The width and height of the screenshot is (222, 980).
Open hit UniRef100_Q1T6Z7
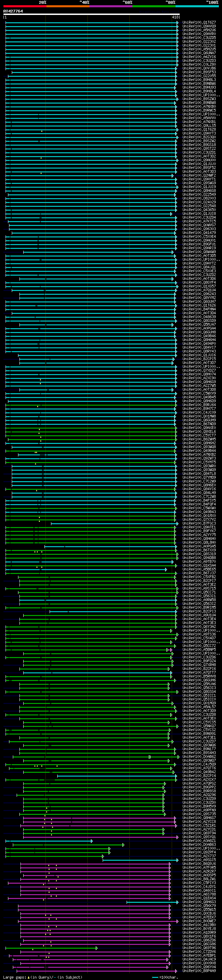coord(199,23)
